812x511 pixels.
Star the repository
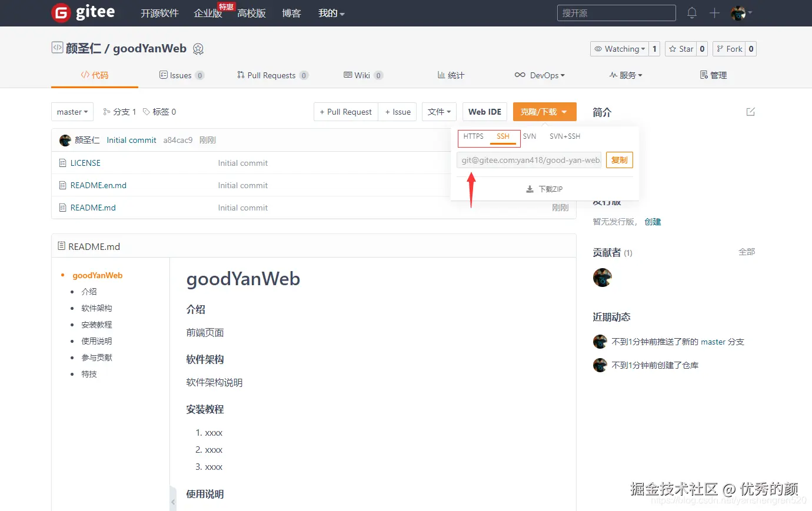[681, 49]
